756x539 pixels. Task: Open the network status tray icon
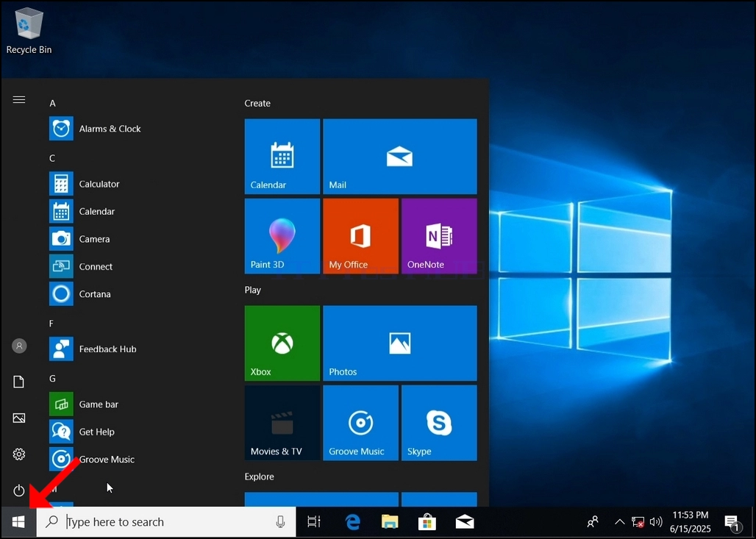[638, 521]
